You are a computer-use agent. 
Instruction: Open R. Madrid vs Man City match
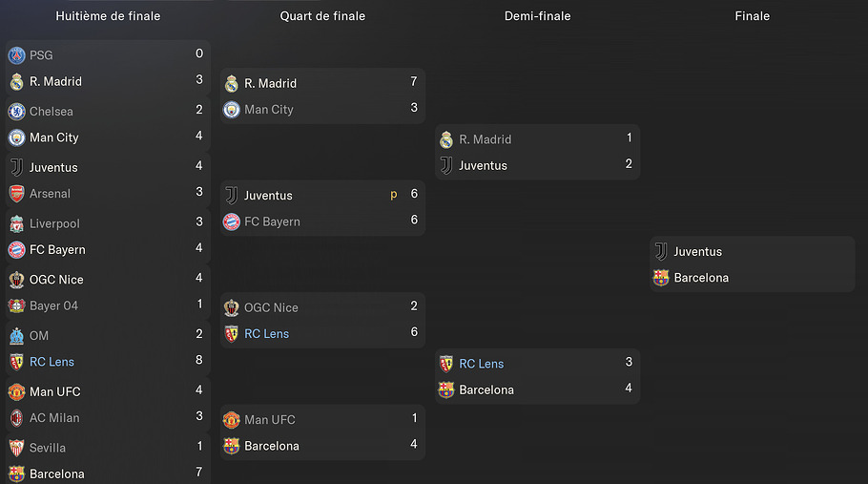(322, 95)
